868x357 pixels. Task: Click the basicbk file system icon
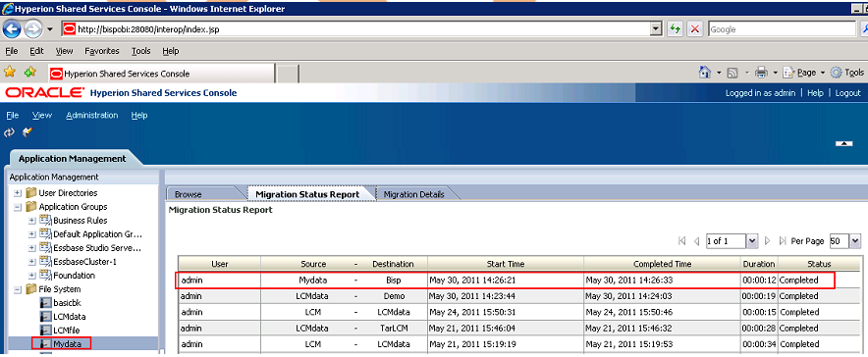click(46, 303)
